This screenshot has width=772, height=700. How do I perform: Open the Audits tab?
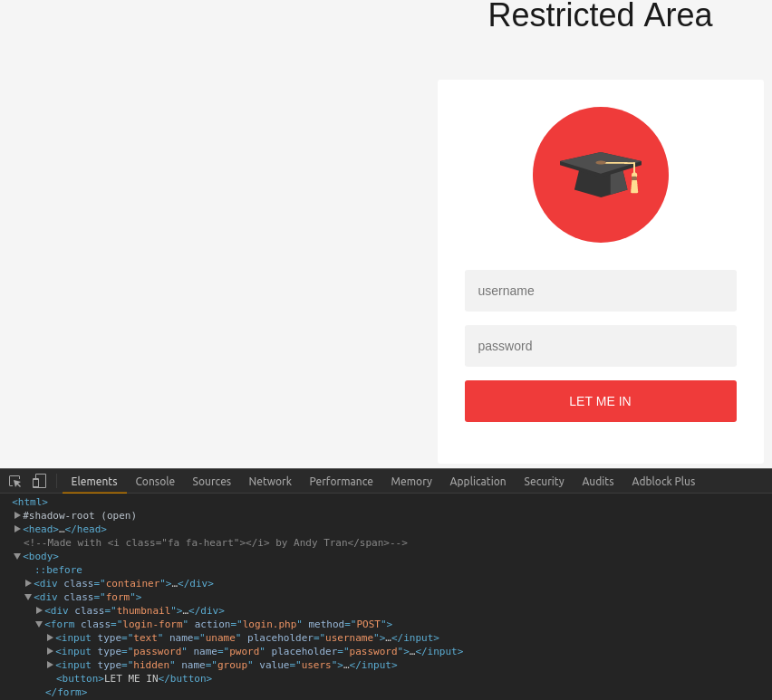pyautogui.click(x=598, y=482)
